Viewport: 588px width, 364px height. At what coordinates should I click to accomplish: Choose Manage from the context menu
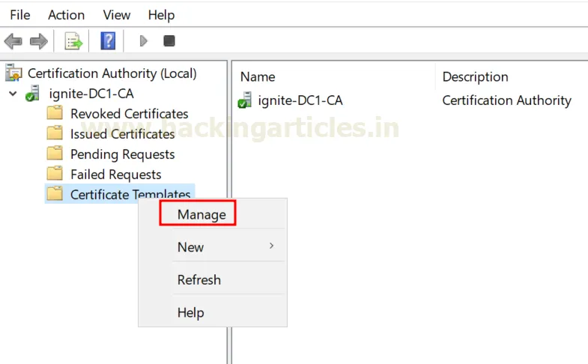click(201, 214)
